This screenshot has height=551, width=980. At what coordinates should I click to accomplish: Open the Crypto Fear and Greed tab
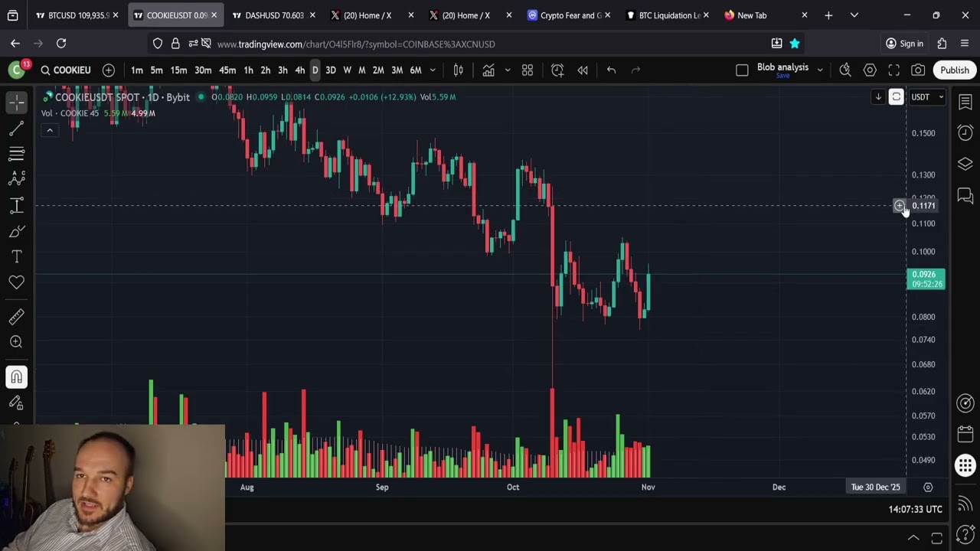point(570,15)
